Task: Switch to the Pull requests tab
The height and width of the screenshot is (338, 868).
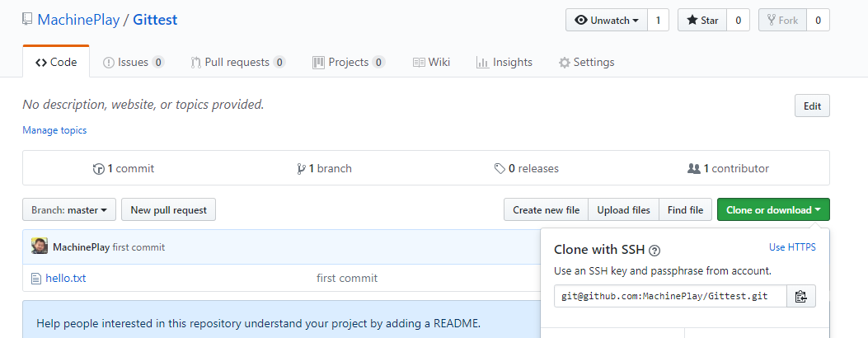Action: coord(238,62)
